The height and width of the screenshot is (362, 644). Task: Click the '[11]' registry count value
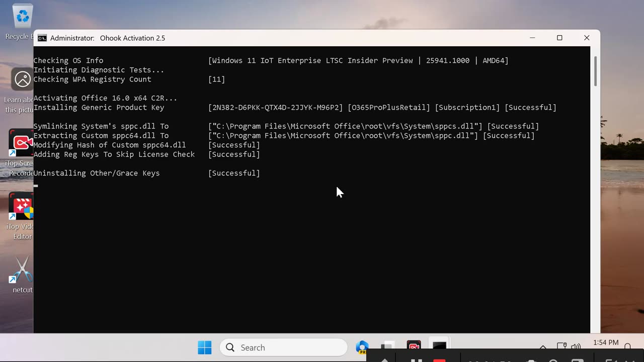pyautogui.click(x=217, y=79)
